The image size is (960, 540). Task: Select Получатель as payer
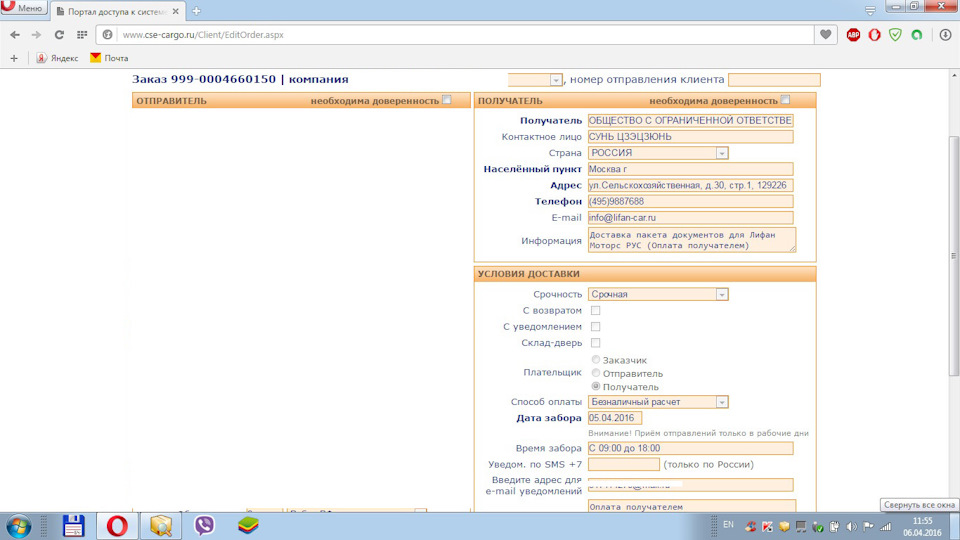point(596,386)
